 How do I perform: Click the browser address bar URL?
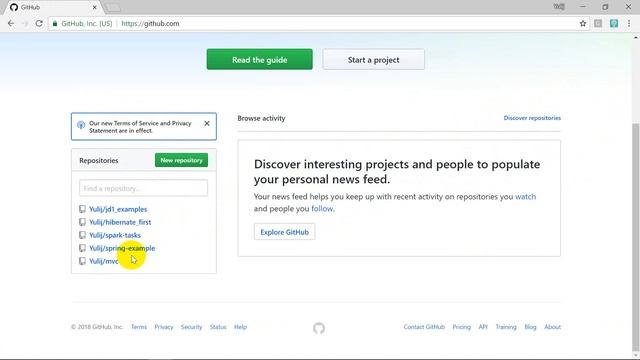point(150,24)
